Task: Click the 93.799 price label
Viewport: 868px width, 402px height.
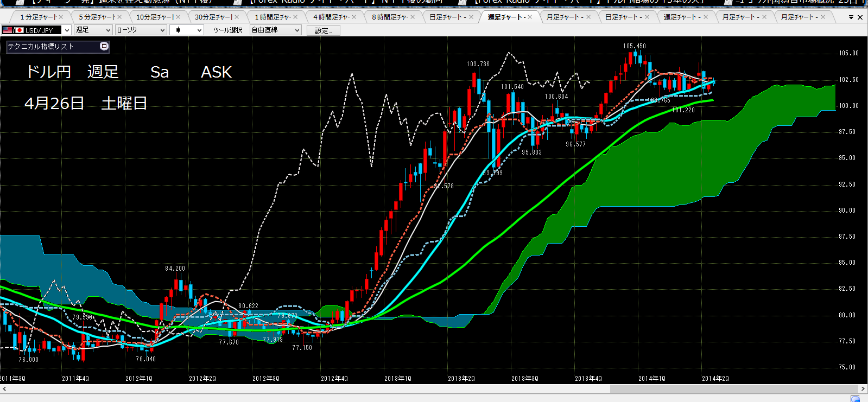Action: [492, 173]
